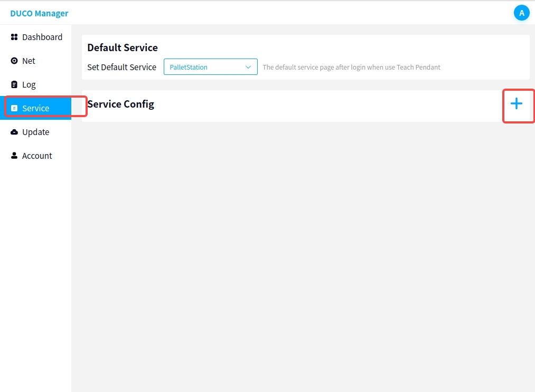The height and width of the screenshot is (392, 535).
Task: Open the user avatar 'A' menu
Action: tap(521, 13)
